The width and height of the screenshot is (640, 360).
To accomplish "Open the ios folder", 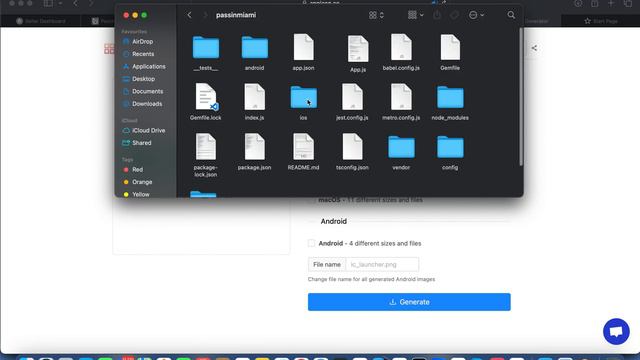I will [303, 98].
